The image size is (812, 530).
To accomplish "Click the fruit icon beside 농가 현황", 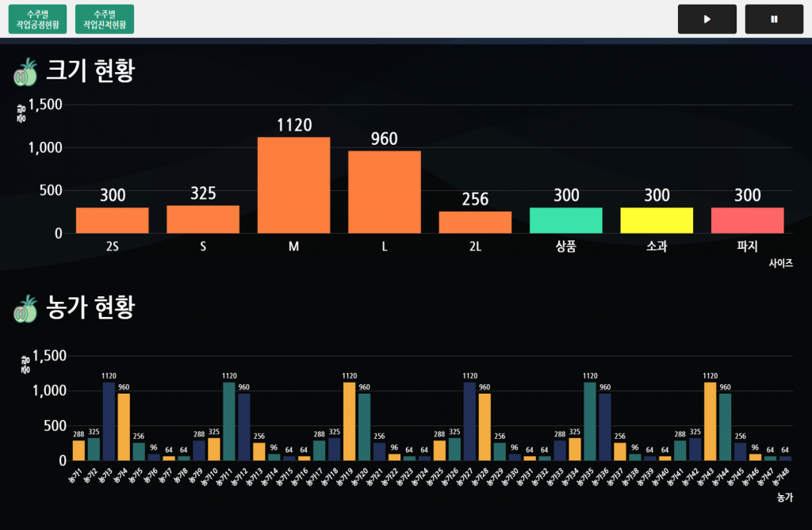I will click(x=25, y=309).
